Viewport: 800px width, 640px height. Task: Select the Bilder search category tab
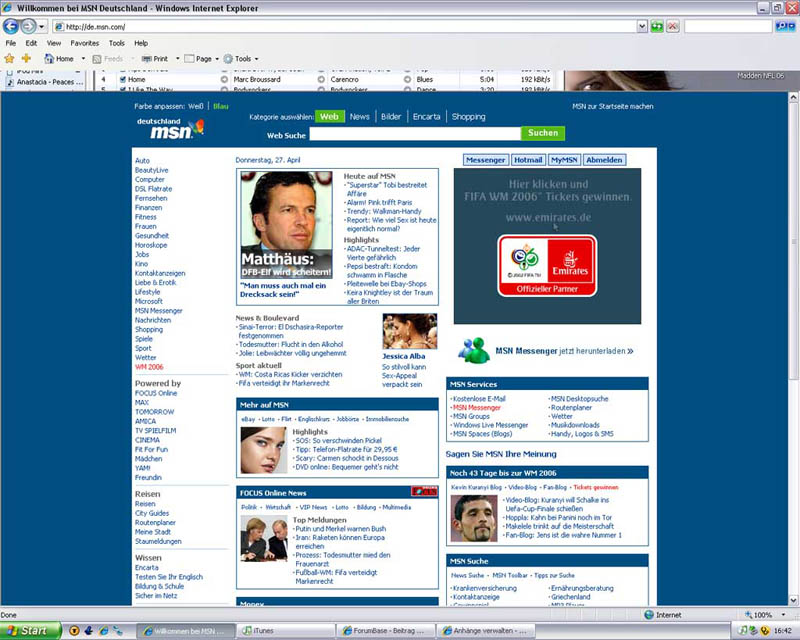coord(391,117)
